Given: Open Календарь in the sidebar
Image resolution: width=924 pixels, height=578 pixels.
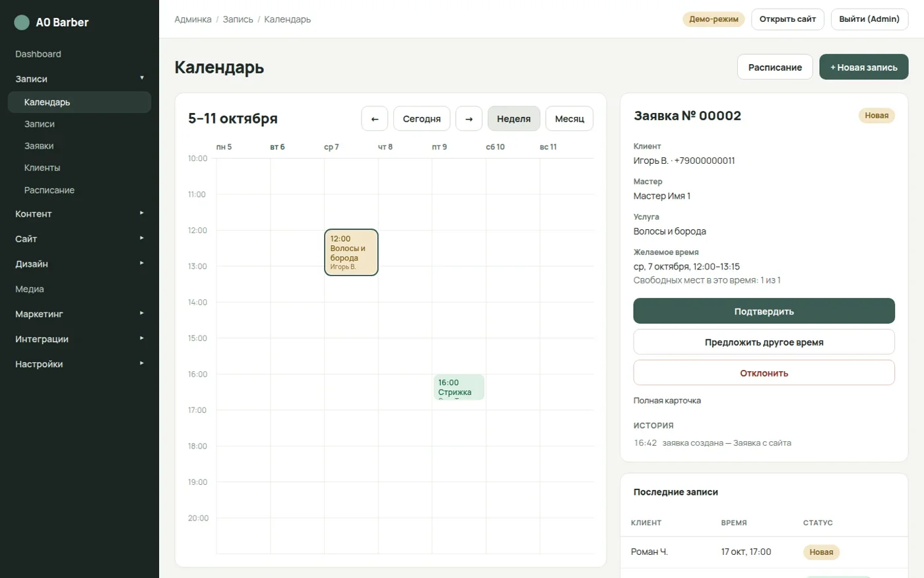Looking at the screenshot, I should [x=79, y=102].
